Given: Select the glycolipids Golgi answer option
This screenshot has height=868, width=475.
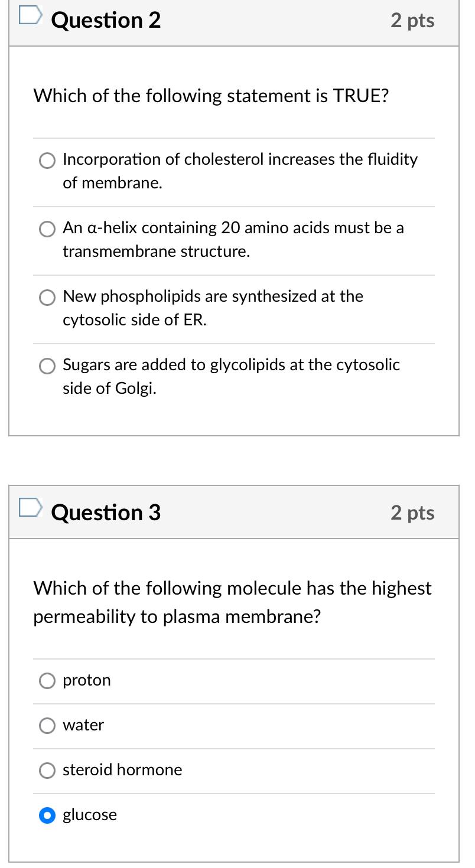Looking at the screenshot, I should coord(47,366).
